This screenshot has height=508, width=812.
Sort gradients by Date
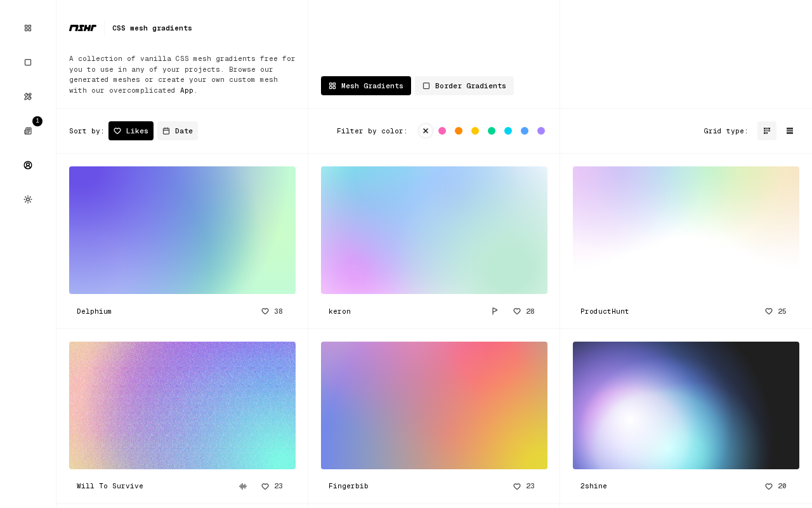pyautogui.click(x=178, y=131)
